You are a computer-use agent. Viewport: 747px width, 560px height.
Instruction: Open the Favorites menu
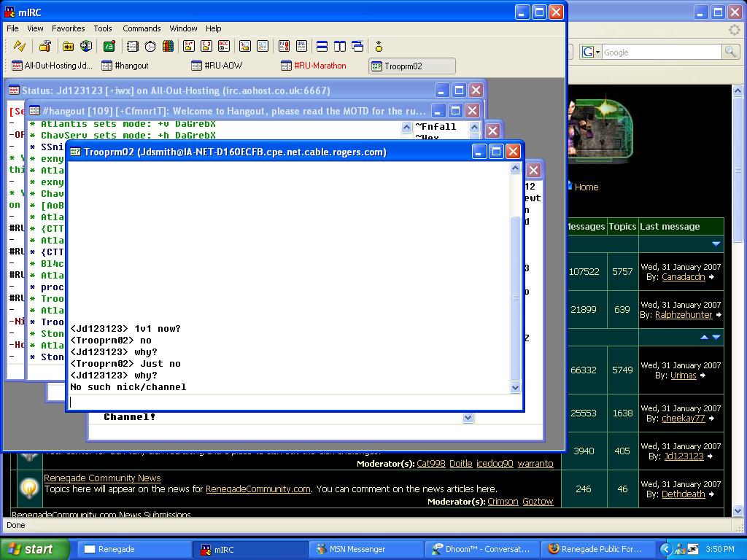[68, 28]
